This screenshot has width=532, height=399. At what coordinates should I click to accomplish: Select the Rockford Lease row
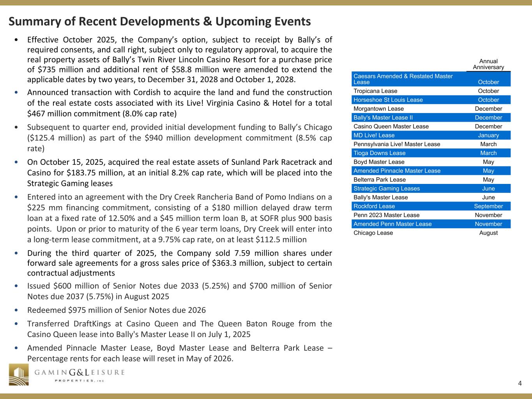tap(431, 206)
